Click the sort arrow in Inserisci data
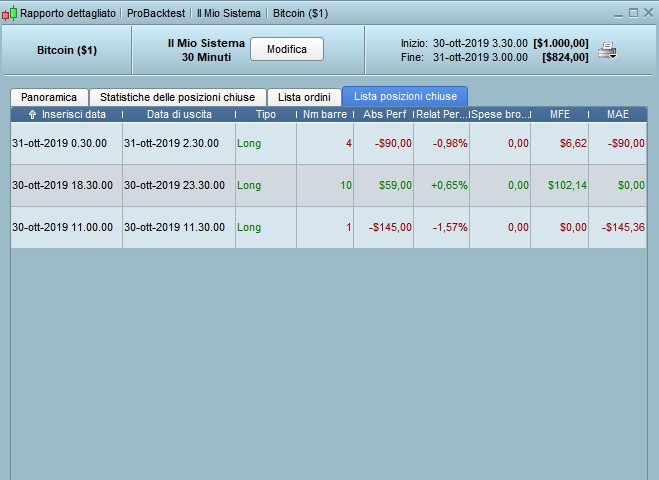Screen dimensions: 659x480 tap(32, 115)
